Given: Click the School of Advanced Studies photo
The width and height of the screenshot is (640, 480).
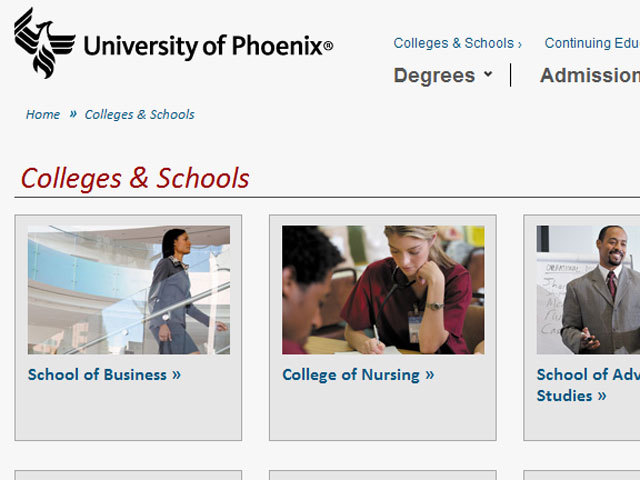Looking at the screenshot, I should [588, 290].
